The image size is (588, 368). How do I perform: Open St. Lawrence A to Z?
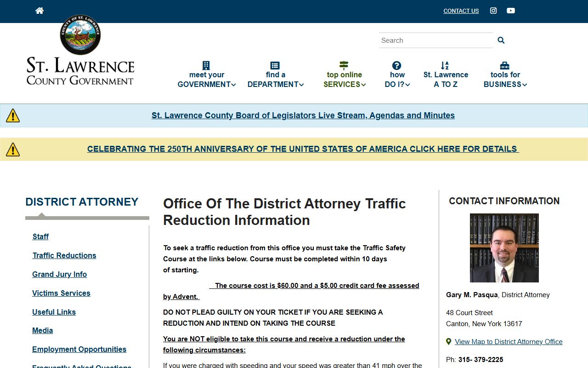pos(446,75)
